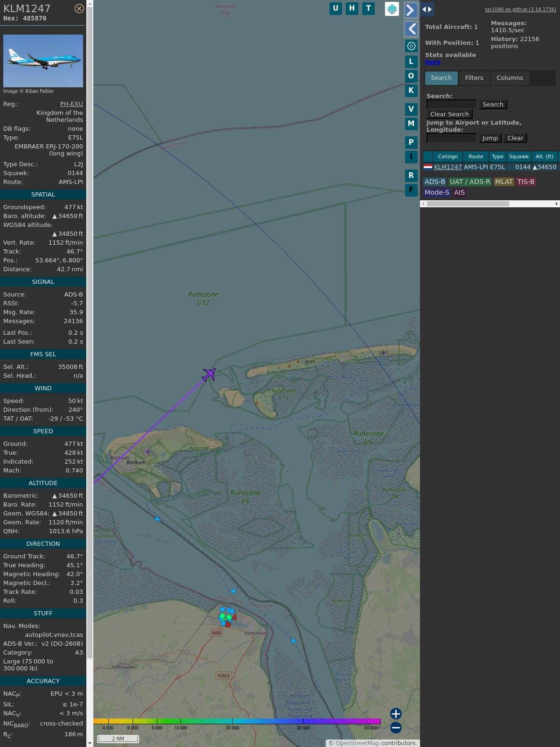
Task: Click the I map button
Action: click(x=411, y=157)
